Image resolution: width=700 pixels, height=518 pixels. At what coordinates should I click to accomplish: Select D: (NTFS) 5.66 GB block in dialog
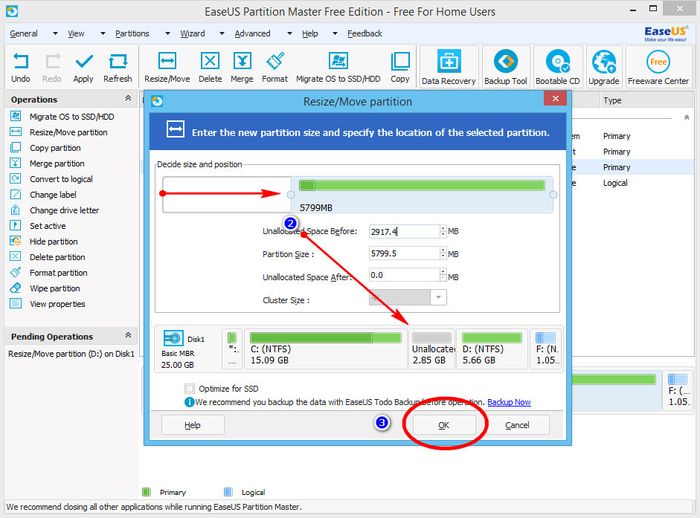tap(492, 349)
